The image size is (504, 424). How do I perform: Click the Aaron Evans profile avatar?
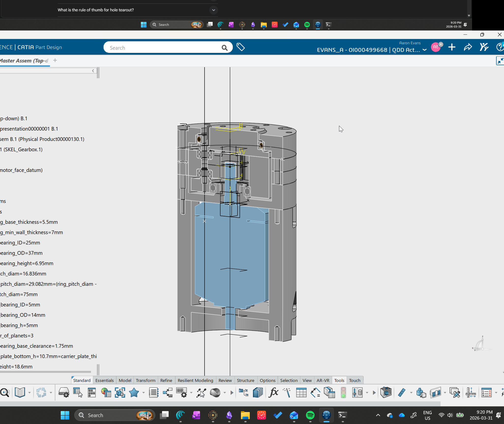tap(436, 47)
